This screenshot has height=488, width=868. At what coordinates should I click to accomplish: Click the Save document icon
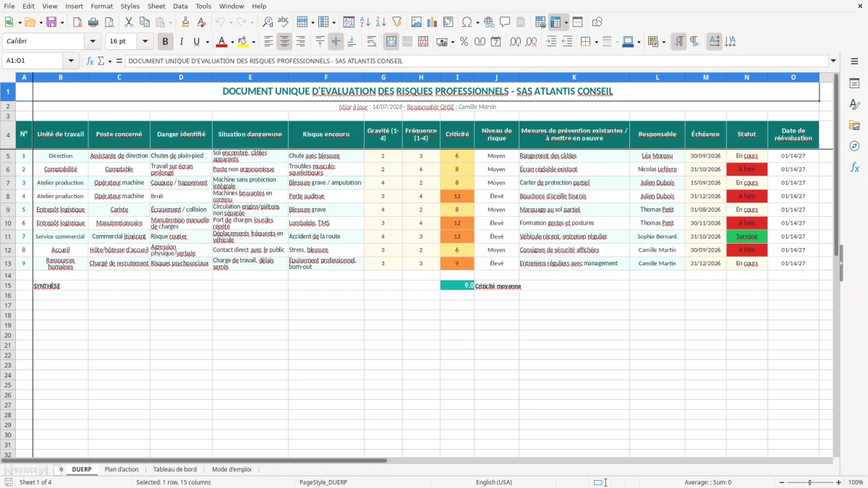click(x=51, y=22)
